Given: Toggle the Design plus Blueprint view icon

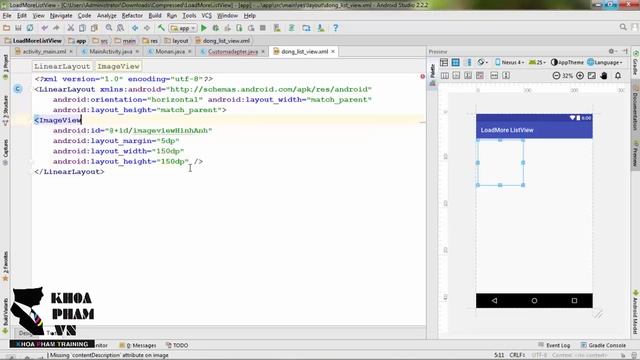Looking at the screenshot, I should tap(468, 62).
